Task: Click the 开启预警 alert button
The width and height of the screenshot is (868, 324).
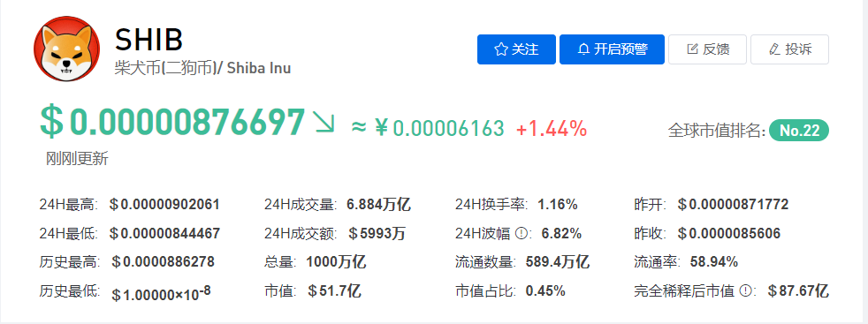Action: 612,49
